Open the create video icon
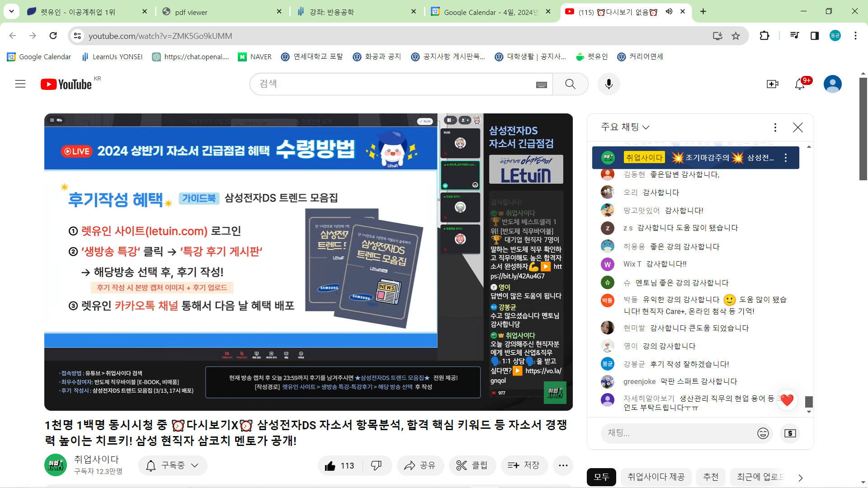The height and width of the screenshot is (488, 868). pos(772,84)
